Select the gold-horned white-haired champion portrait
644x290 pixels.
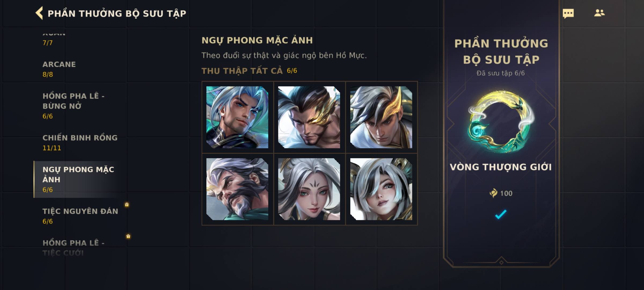point(381,117)
